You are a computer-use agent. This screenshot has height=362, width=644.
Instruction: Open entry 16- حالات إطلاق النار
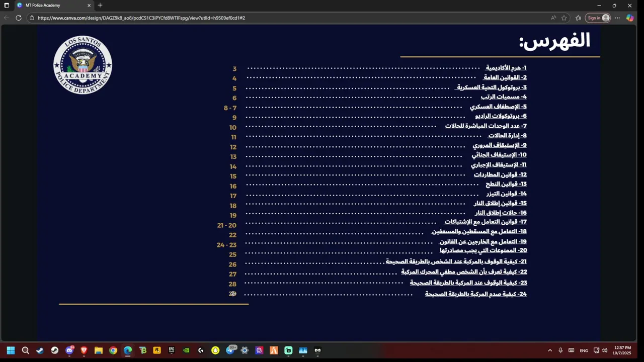pyautogui.click(x=501, y=213)
